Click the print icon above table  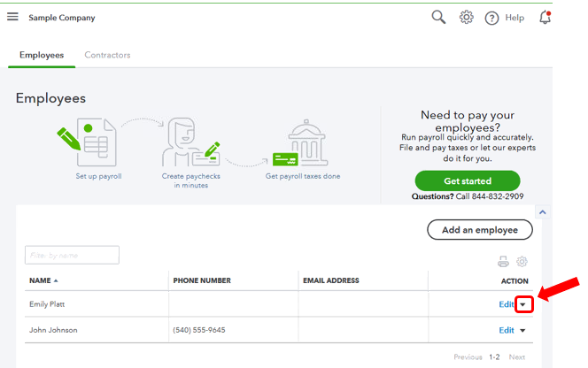pyautogui.click(x=503, y=262)
